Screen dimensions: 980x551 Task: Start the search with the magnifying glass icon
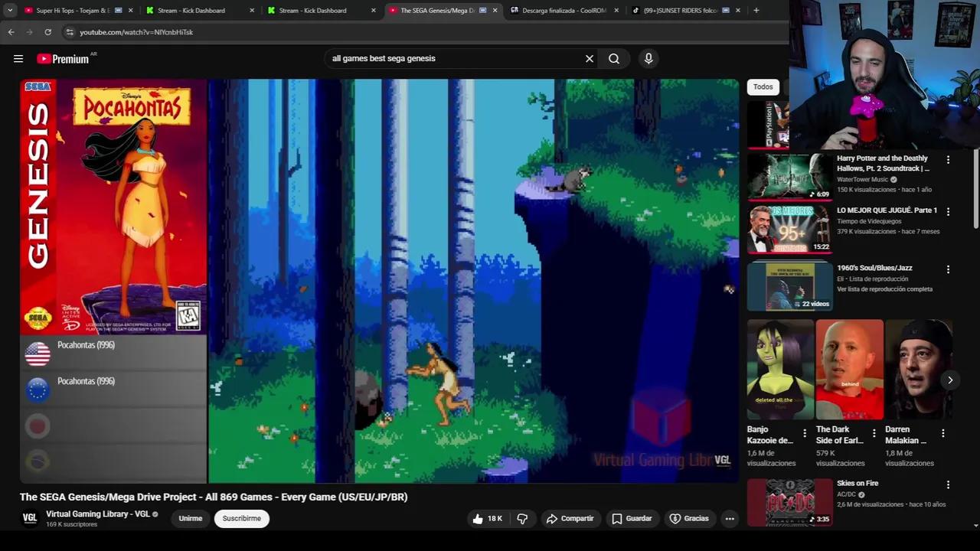613,58
